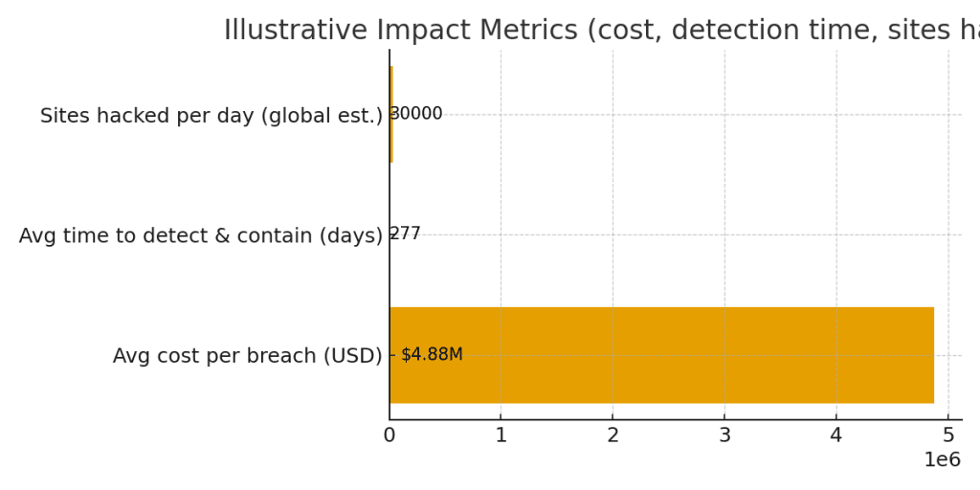The image size is (980, 490).
Task: Click the word 'Sites' in the top axis label
Action: tap(65, 116)
